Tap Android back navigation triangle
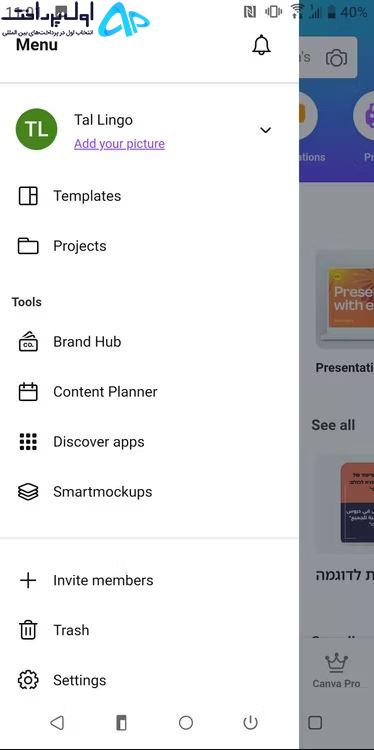Screen dimensions: 374x750 click(x=57, y=722)
